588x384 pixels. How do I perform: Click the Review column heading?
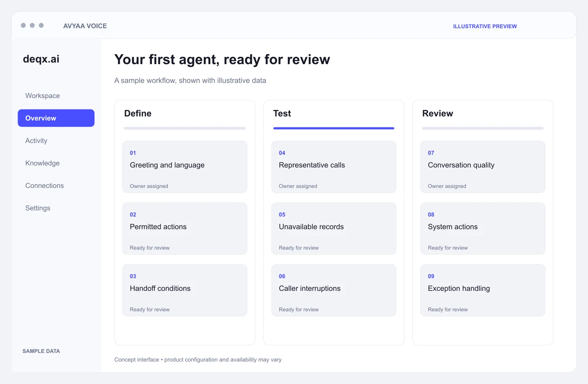tap(438, 114)
